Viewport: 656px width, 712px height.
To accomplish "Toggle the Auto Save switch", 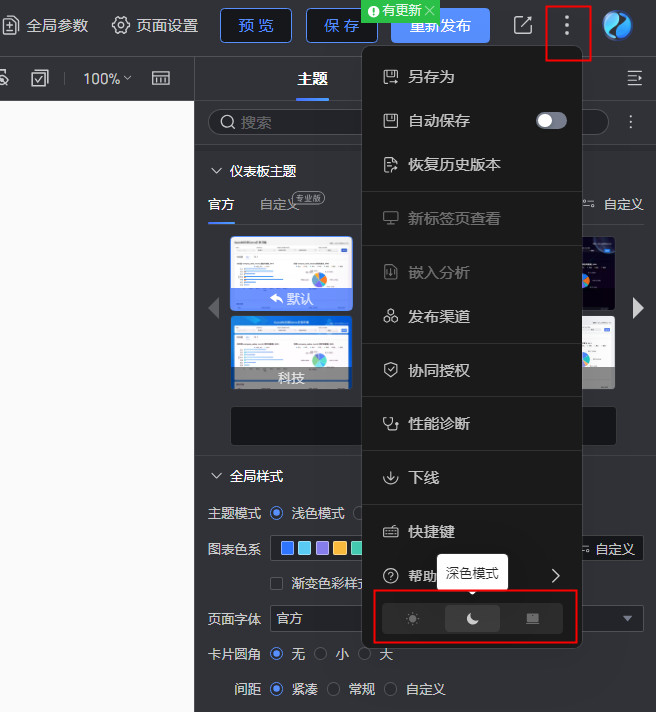I will (551, 121).
